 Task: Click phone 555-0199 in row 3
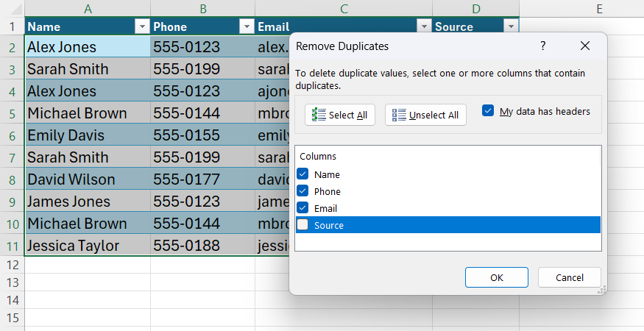(202, 69)
